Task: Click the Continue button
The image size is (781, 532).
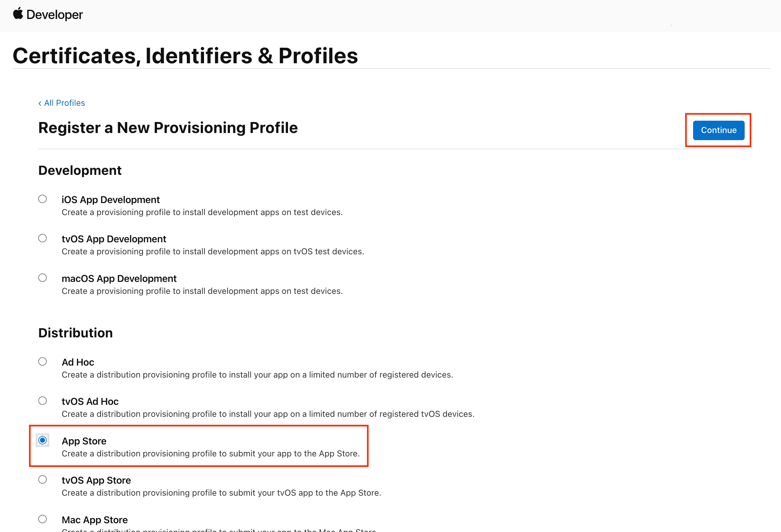Action: [718, 130]
